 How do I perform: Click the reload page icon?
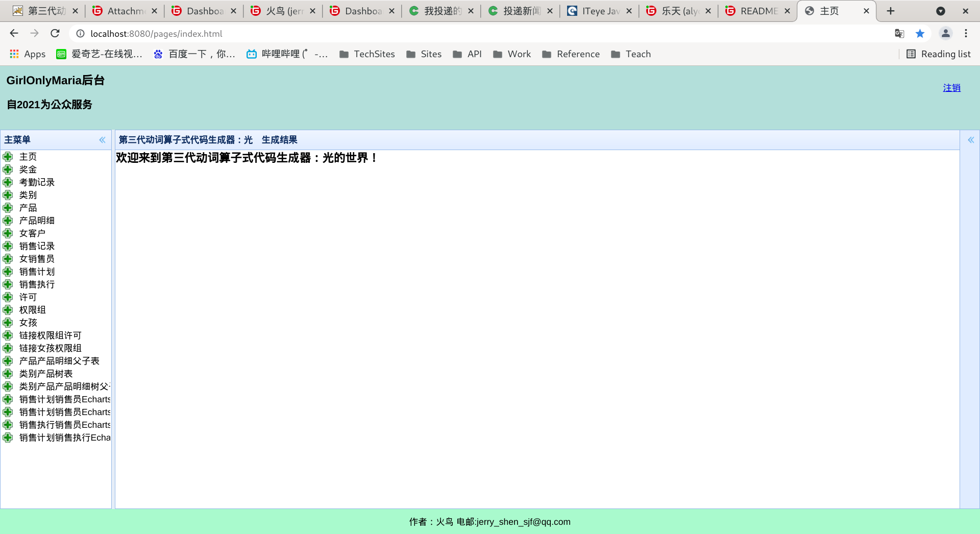pyautogui.click(x=55, y=33)
